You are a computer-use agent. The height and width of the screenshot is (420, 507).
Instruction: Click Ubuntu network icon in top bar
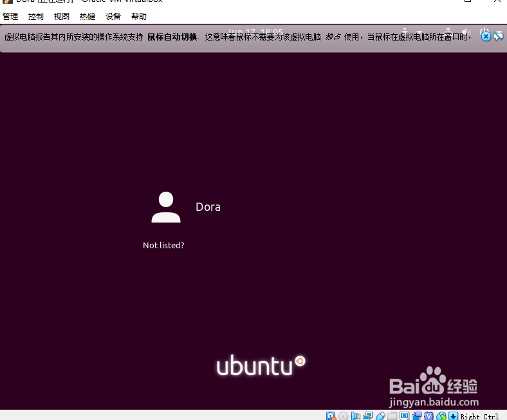click(x=448, y=31)
